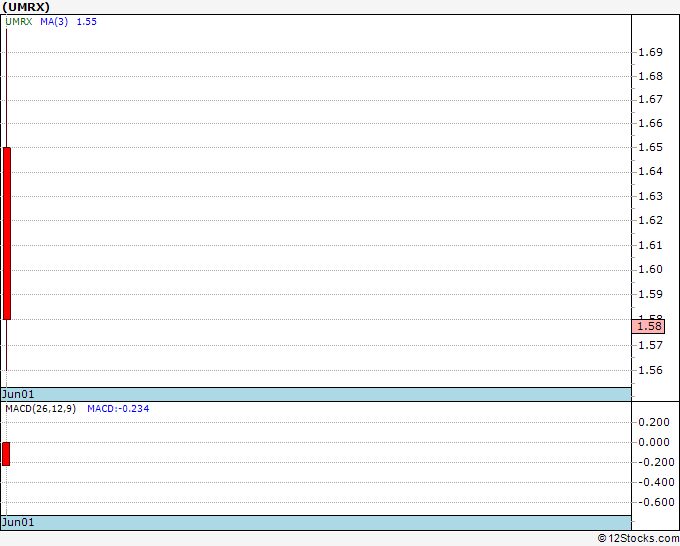This screenshot has width=680, height=546.
Task: Click the 0.200 MACD axis label
Action: coord(654,422)
